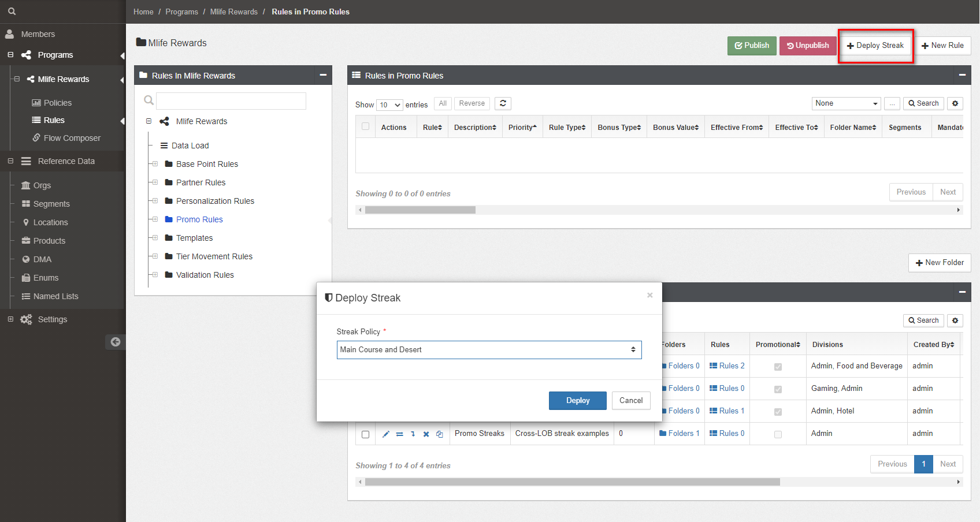The image size is (980, 522).
Task: Click the refresh icon in Rules table toolbar
Action: click(503, 103)
